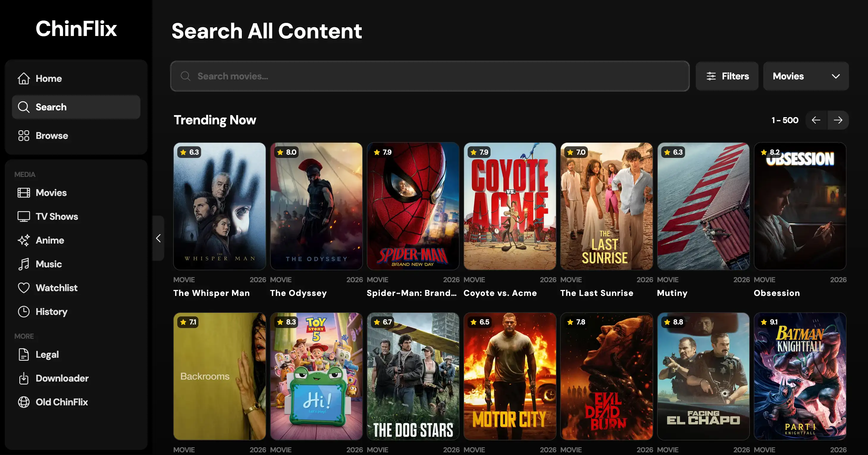Viewport: 868px width, 455px height.
Task: Click the 9.1 rating badge on Batman Knightfall
Action: tap(770, 322)
